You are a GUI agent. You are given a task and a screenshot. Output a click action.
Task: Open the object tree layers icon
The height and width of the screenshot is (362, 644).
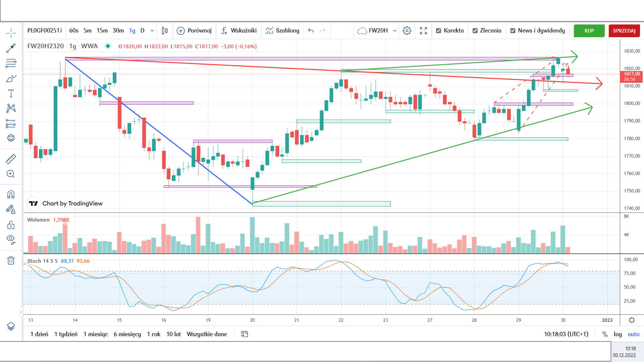click(11, 326)
